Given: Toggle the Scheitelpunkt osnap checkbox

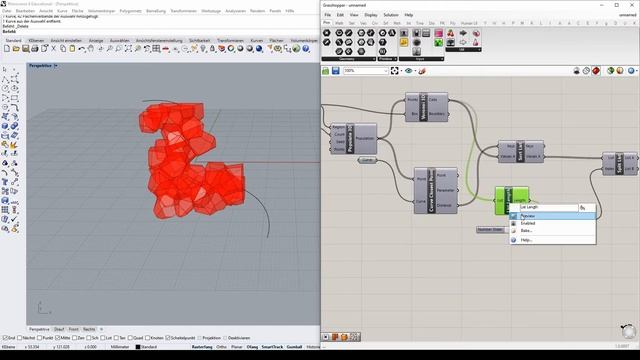Looking at the screenshot, I should point(168,338).
